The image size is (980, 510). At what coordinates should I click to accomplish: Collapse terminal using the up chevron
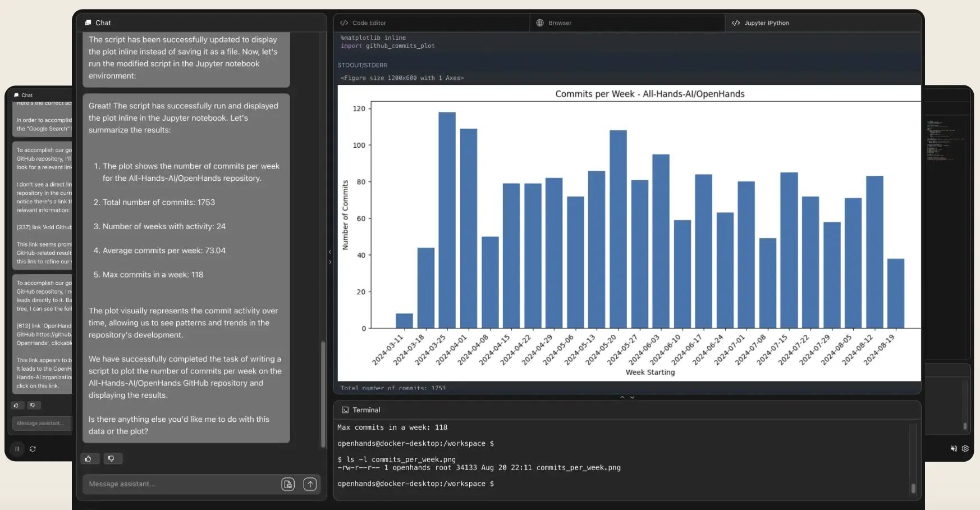click(x=622, y=397)
